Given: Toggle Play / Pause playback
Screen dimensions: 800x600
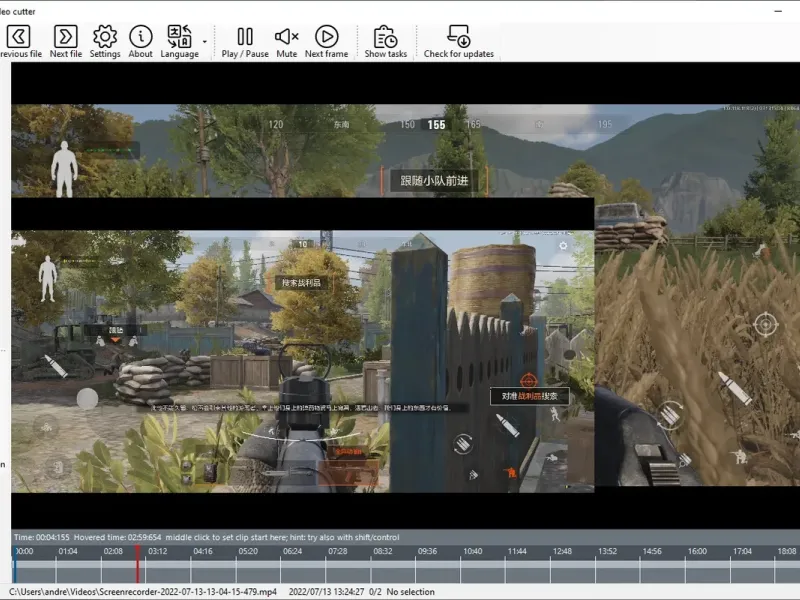Looking at the screenshot, I should 245,38.
